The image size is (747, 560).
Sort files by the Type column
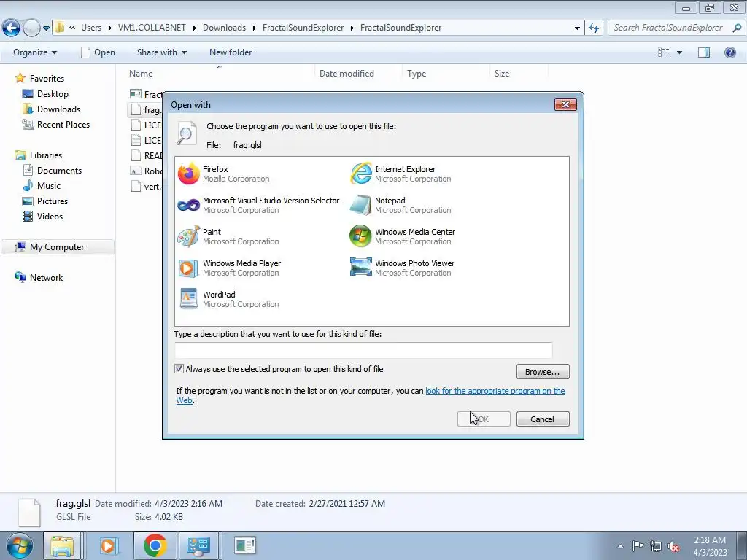[x=446, y=74]
